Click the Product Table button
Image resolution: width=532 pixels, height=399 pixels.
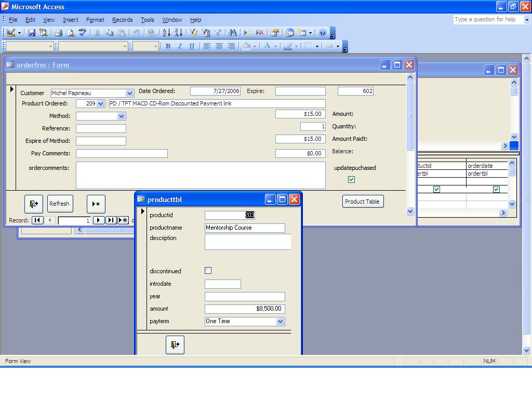(x=363, y=202)
